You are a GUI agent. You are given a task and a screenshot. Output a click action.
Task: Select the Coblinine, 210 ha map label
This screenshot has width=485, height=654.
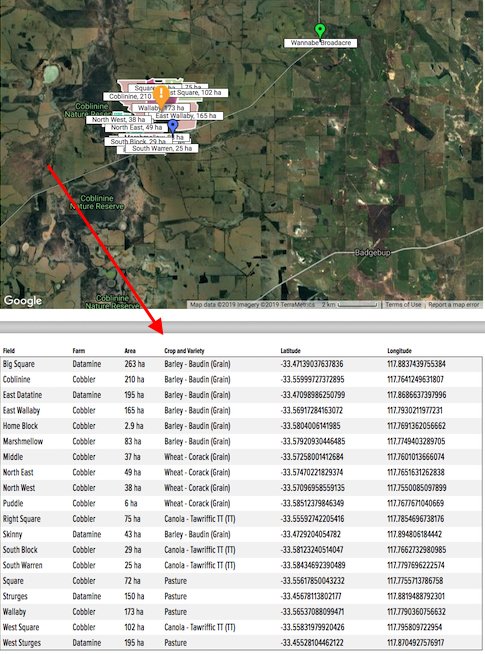point(130,96)
